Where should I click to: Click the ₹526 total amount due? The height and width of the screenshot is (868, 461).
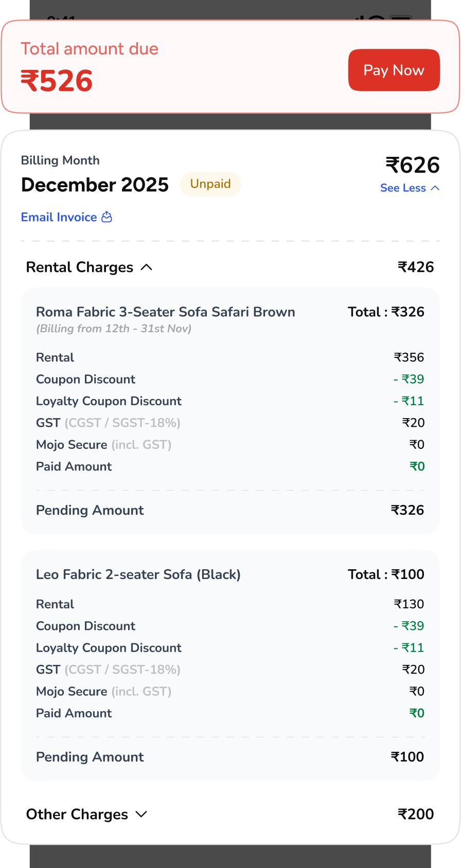click(x=57, y=81)
